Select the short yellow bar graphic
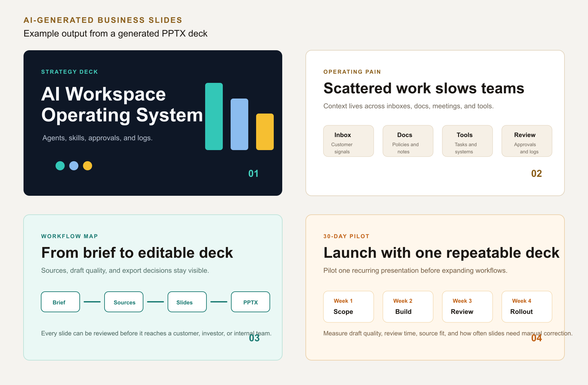This screenshot has width=588, height=385. click(x=265, y=132)
